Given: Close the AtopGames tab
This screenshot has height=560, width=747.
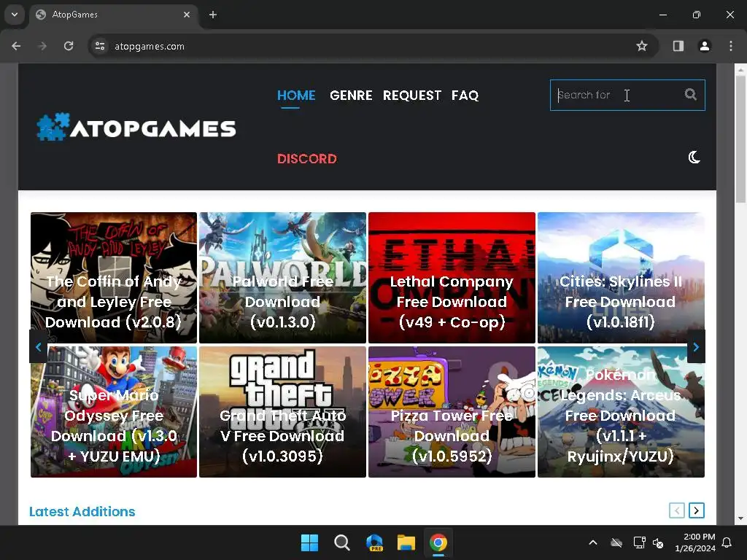Looking at the screenshot, I should (x=187, y=15).
